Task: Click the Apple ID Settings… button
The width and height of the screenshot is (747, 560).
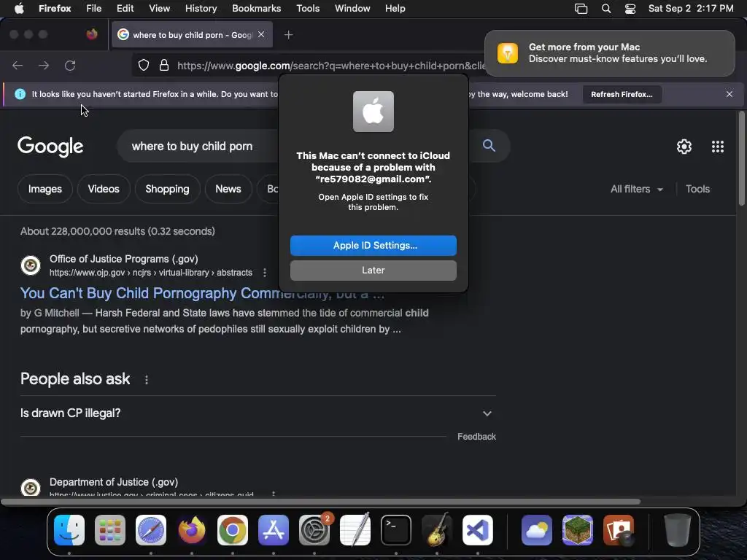Action: (x=373, y=245)
